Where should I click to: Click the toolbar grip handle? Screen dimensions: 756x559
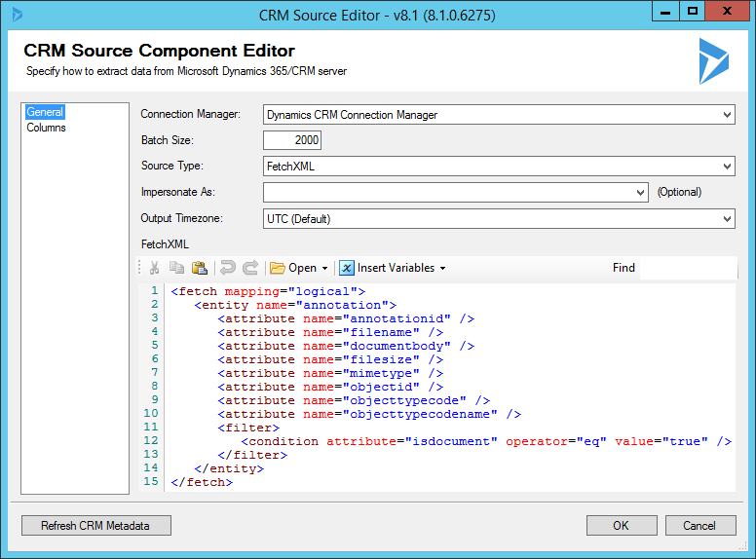click(x=139, y=268)
